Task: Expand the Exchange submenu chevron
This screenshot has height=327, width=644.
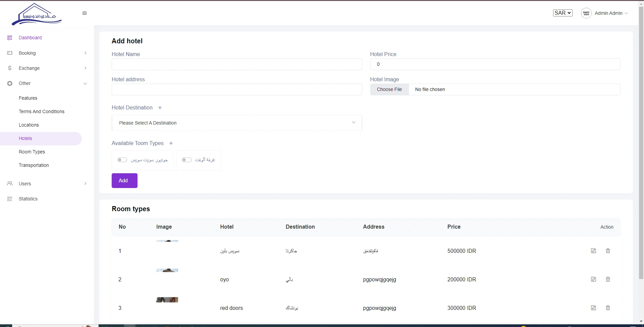Action: pyautogui.click(x=85, y=68)
